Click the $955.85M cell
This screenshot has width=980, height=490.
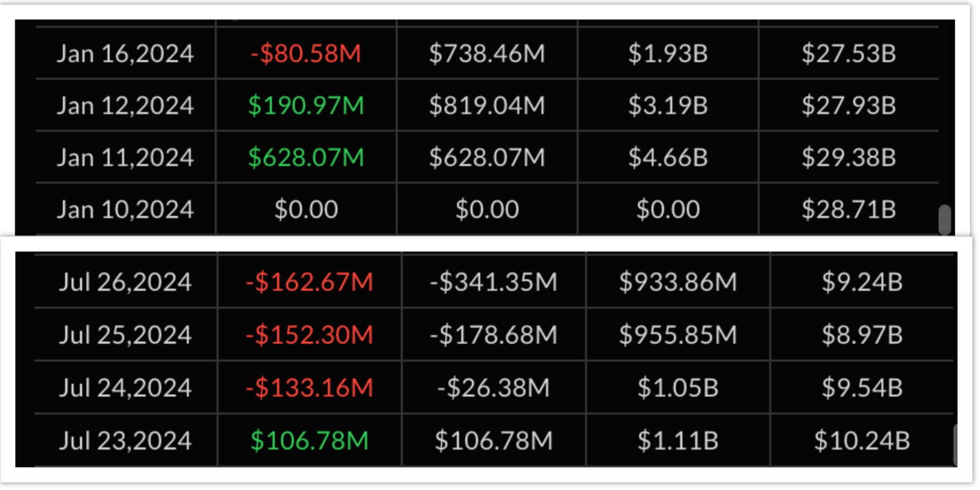pyautogui.click(x=678, y=335)
